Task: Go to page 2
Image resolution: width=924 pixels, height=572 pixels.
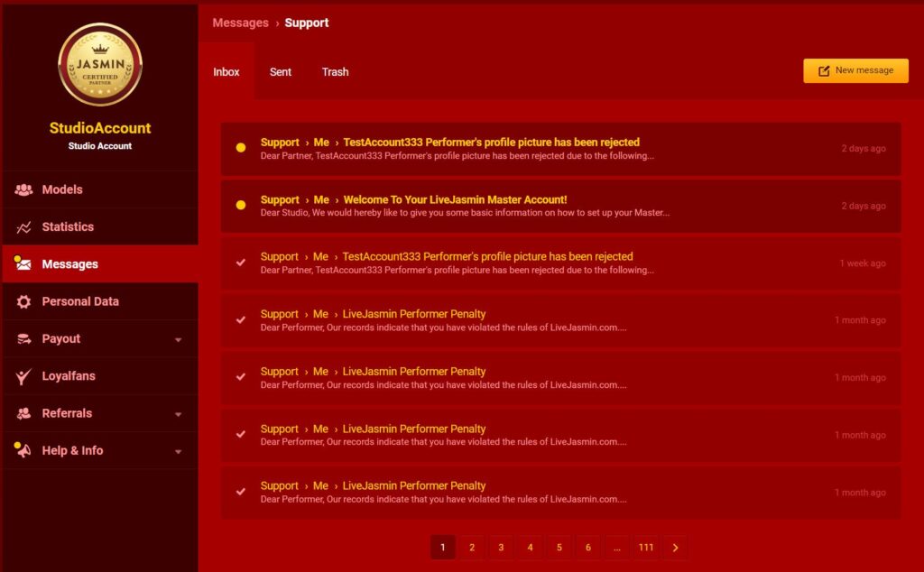Action: point(472,548)
